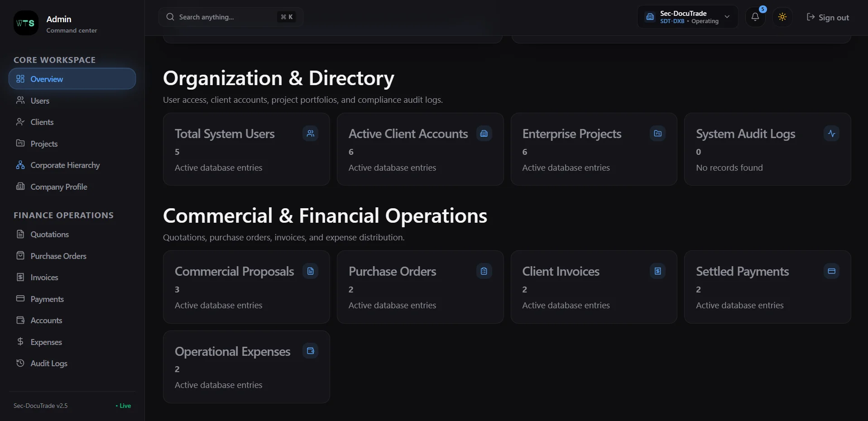This screenshot has height=421, width=868.
Task: Click the magnifier icon in search bar
Action: click(x=170, y=17)
